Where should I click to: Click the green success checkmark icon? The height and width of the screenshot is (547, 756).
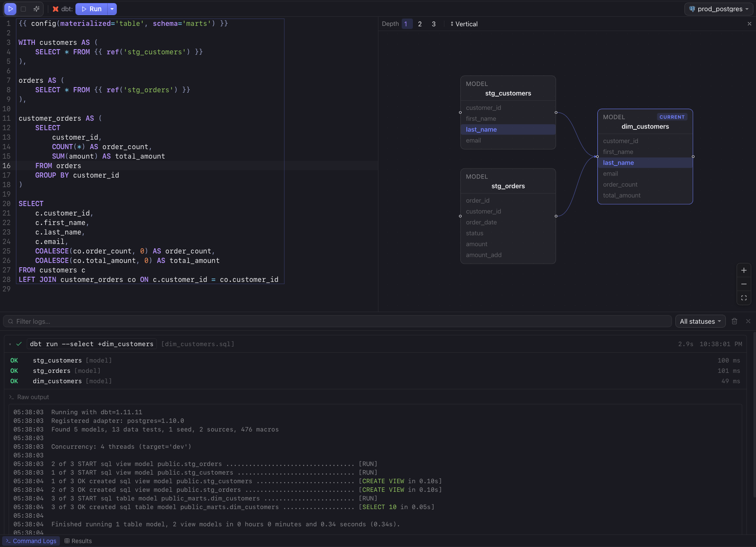click(x=19, y=344)
